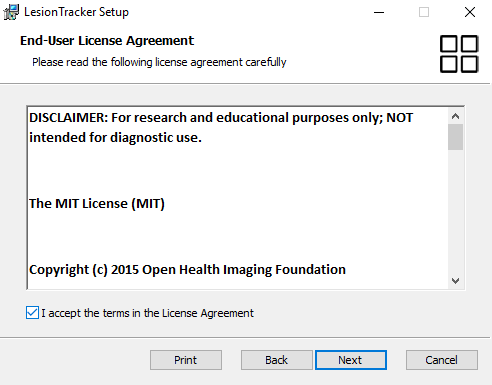Click the scroll down arrow of license text
The height and width of the screenshot is (385, 492).
coord(455,281)
